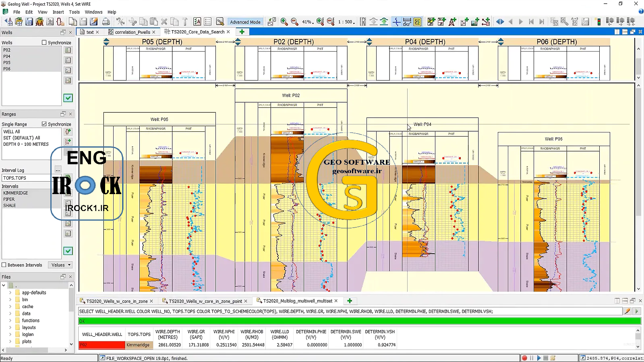Click the highlighted yellow grid toolbar icon

(x=418, y=22)
